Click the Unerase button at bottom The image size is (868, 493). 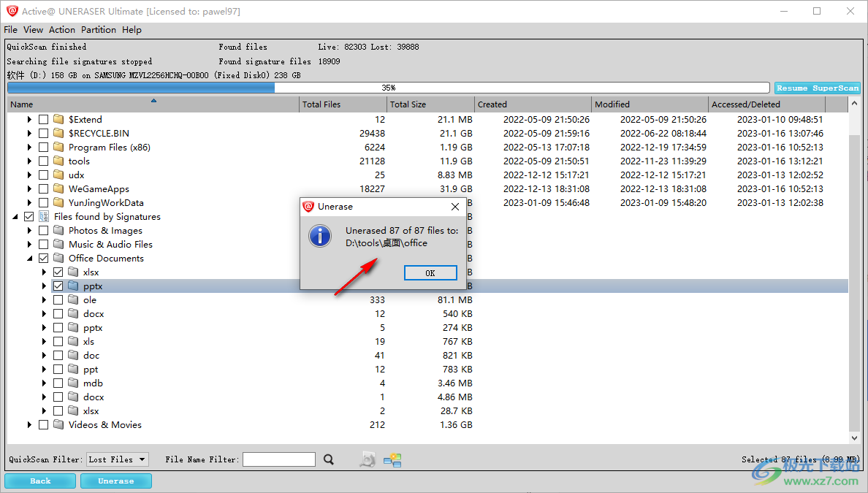(115, 481)
